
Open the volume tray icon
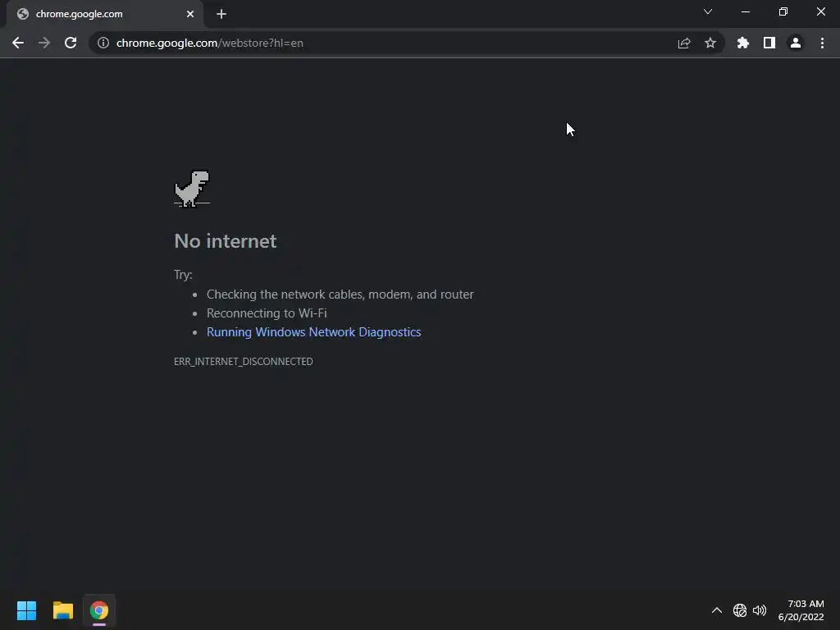(x=760, y=610)
